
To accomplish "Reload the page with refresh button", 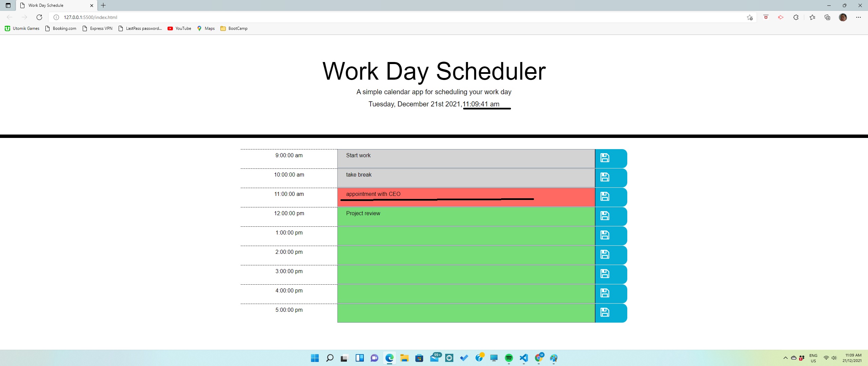I will (x=39, y=17).
